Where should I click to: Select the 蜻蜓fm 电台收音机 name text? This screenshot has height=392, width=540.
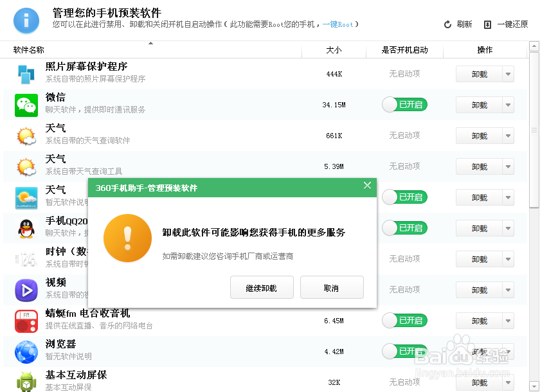pyautogui.click(x=87, y=313)
